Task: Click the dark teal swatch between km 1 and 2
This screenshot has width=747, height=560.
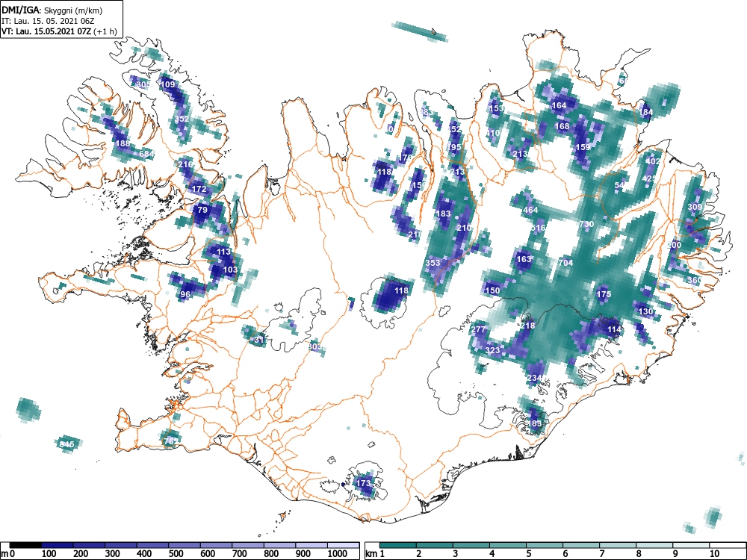Action: point(398,545)
